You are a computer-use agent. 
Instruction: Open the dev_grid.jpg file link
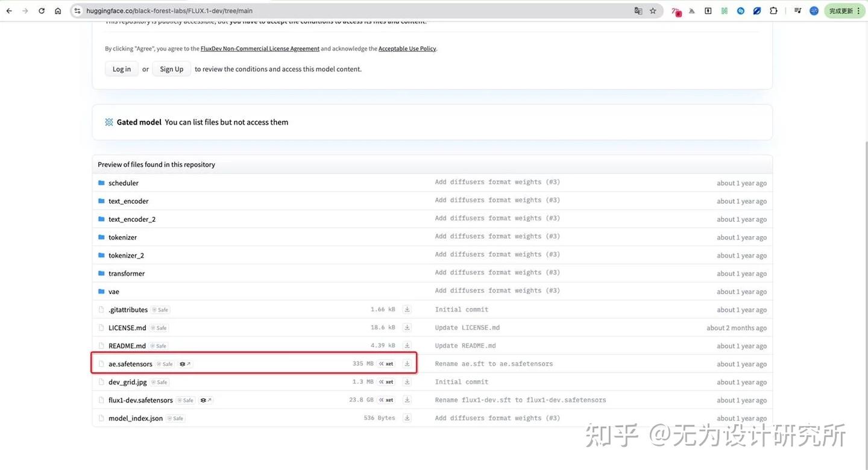(x=128, y=382)
